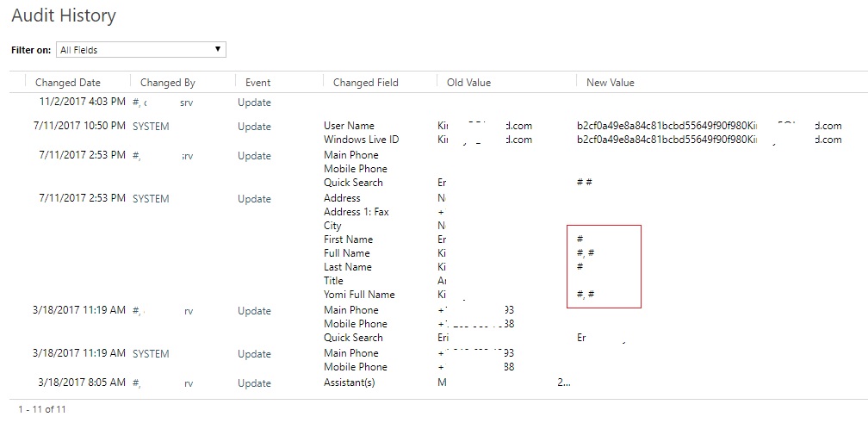868x423 pixels.
Task: Sort by the Changed By column header
Action: point(168,83)
